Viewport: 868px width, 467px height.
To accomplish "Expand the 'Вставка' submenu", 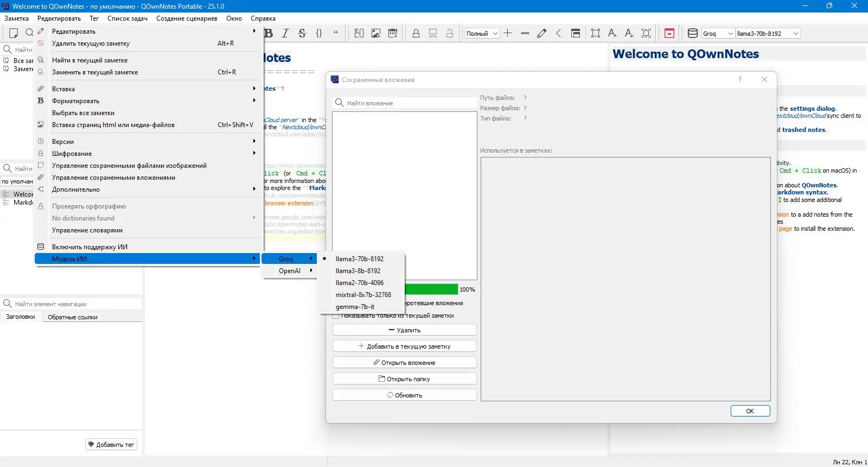I will [x=148, y=89].
